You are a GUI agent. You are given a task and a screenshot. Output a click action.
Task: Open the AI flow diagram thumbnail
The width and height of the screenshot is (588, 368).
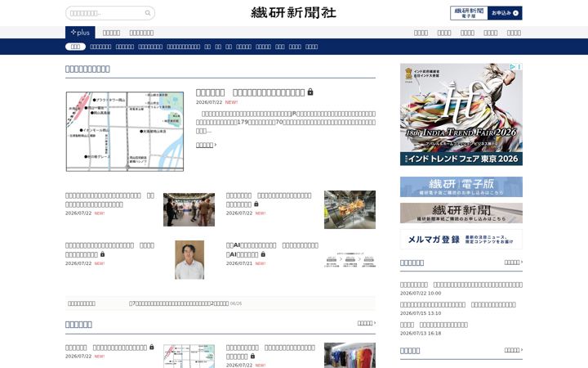pos(350,260)
